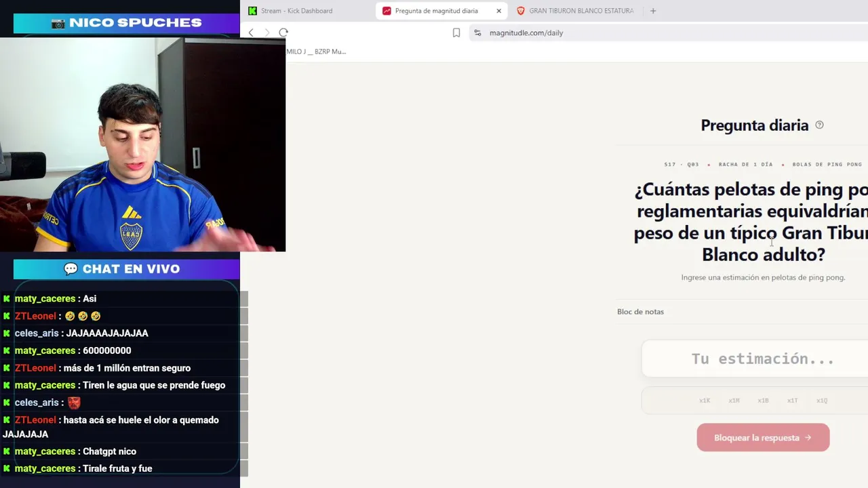This screenshot has height=488, width=868.
Task: Click the ping pong question text
Action: [751, 222]
